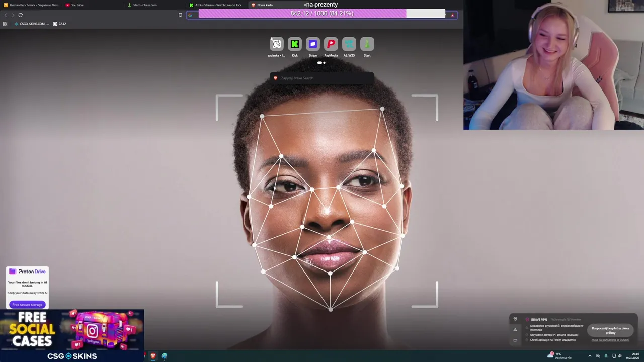This screenshot has height=362, width=644.
Task: Open the volume control in system tray
Action: coord(620,356)
